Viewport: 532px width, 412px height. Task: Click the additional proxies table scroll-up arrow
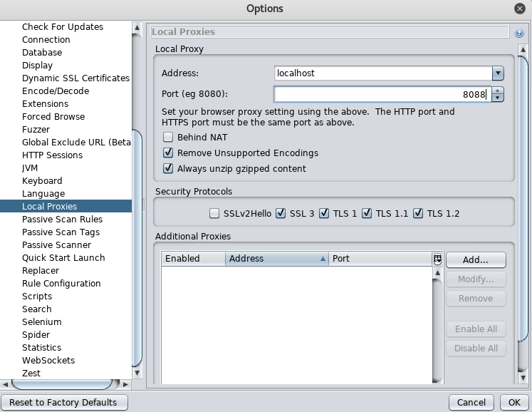(438, 273)
